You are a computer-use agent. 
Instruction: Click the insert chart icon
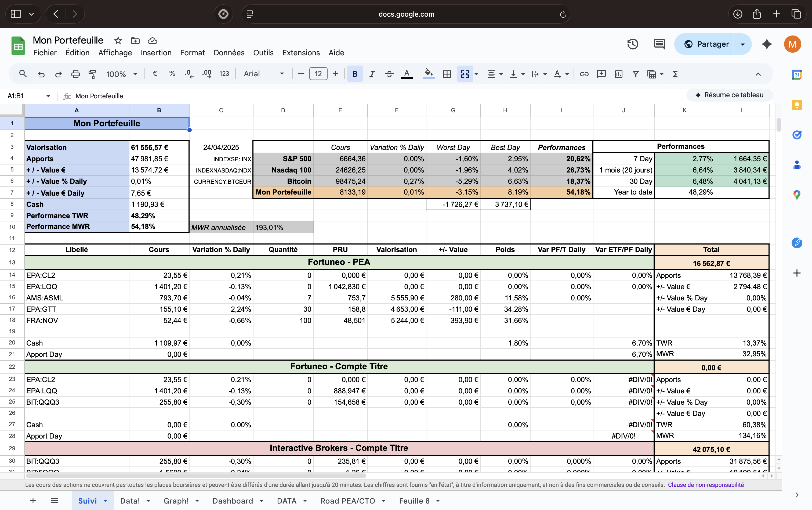tap(618, 74)
